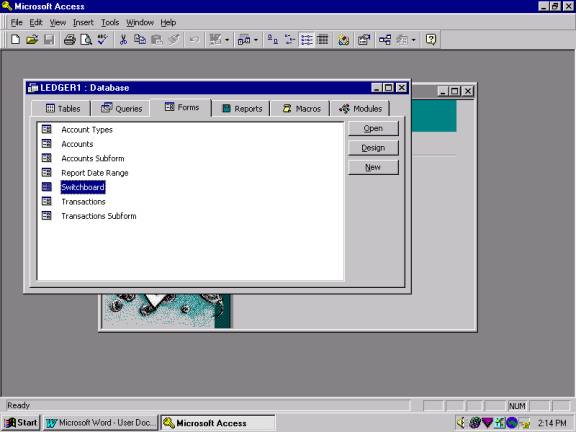Open the Relationships toolbar icon
The image size is (576, 432).
point(385,39)
